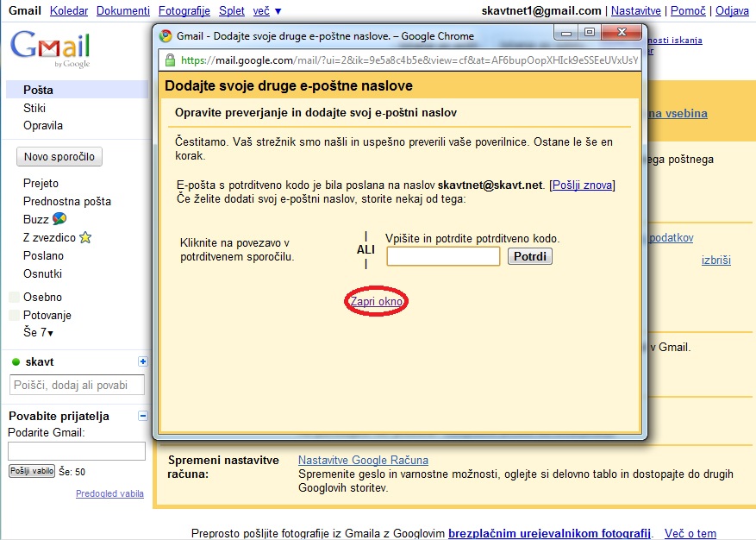The height and width of the screenshot is (540, 756).
Task: Click the Potrdi button
Action: 530,256
